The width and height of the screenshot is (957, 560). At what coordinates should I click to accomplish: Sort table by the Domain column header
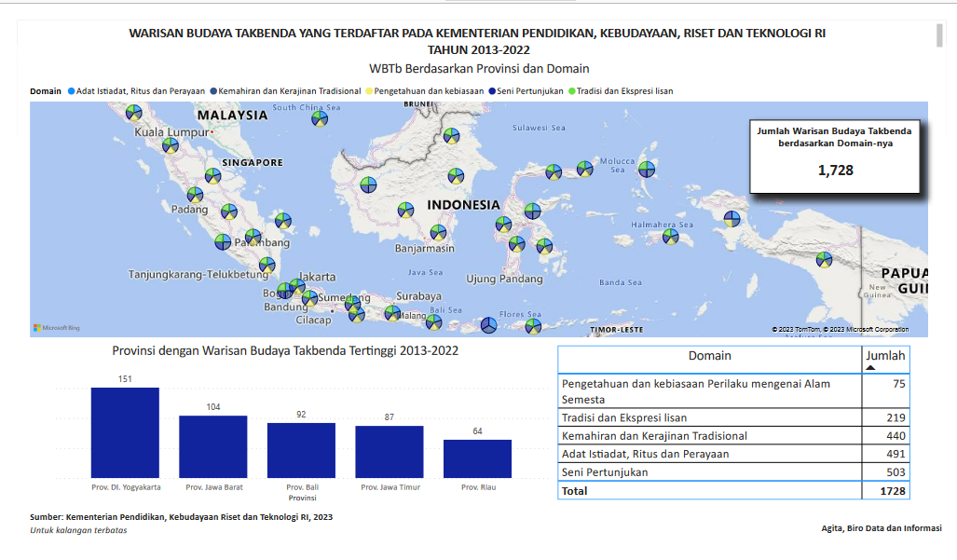click(x=709, y=356)
